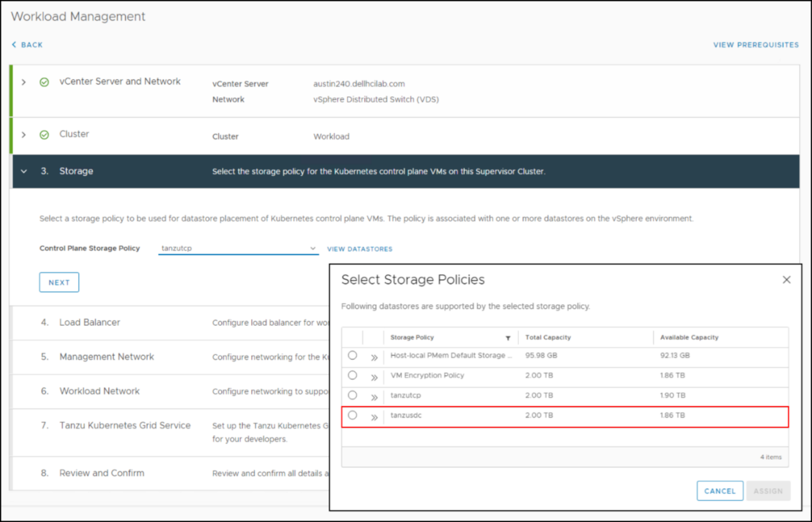Filter the Storage Policy column
This screenshot has width=812, height=522.
[508, 338]
